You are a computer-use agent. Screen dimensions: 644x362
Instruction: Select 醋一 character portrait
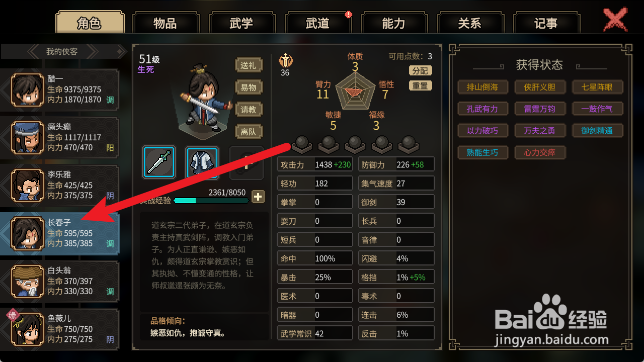pos(28,89)
